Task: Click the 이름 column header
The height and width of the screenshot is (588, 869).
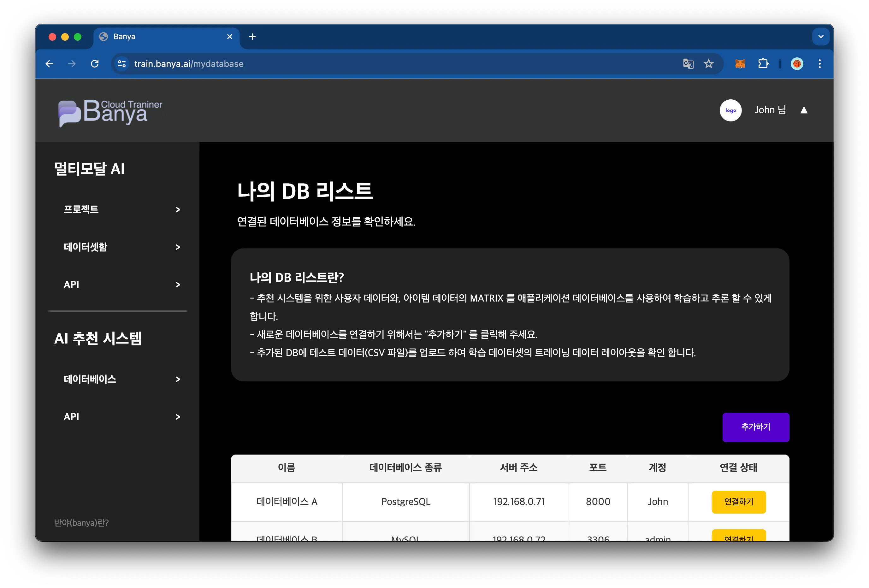Action: tap(287, 467)
